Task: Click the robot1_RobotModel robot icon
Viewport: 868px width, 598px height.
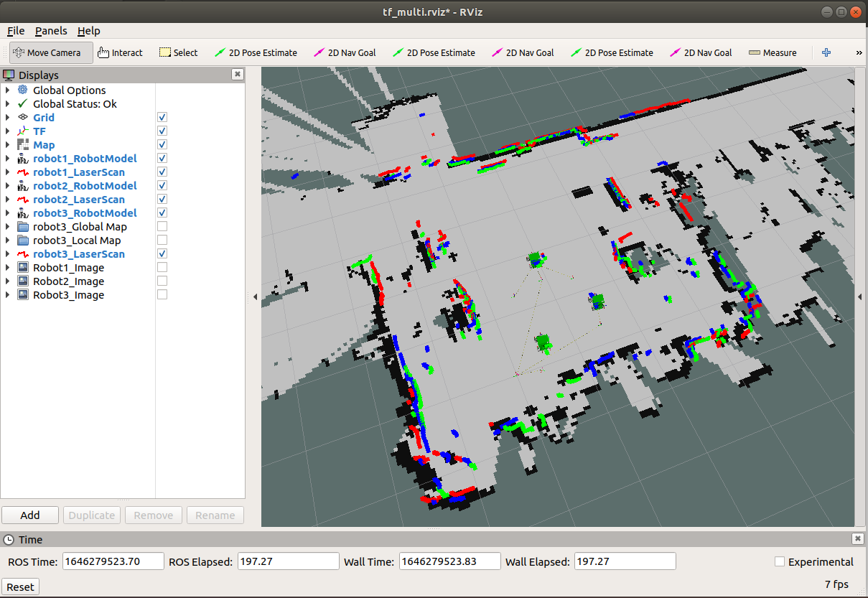Action: point(22,158)
